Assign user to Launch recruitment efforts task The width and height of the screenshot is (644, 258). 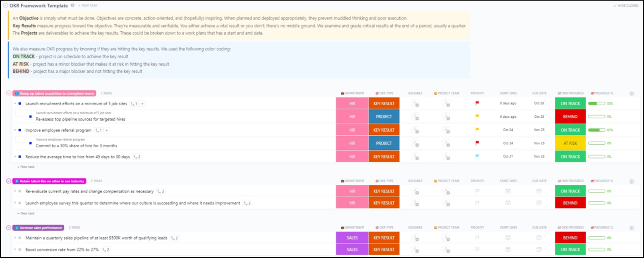tap(415, 103)
